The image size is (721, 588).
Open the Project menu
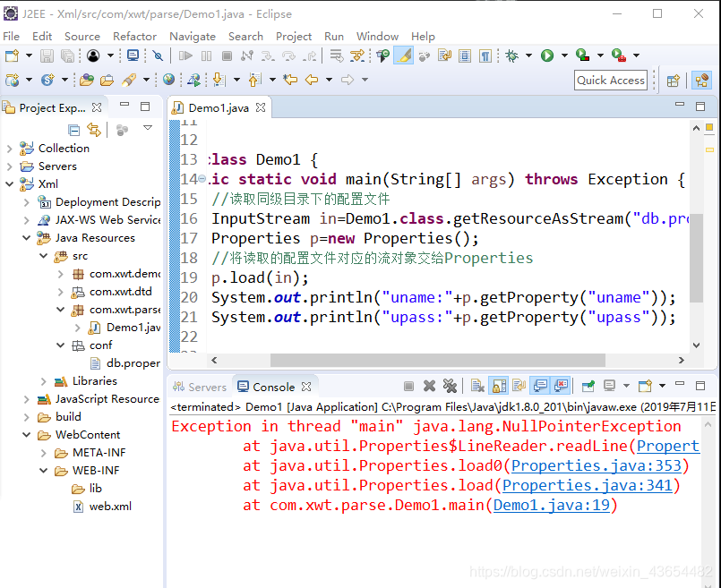[294, 37]
